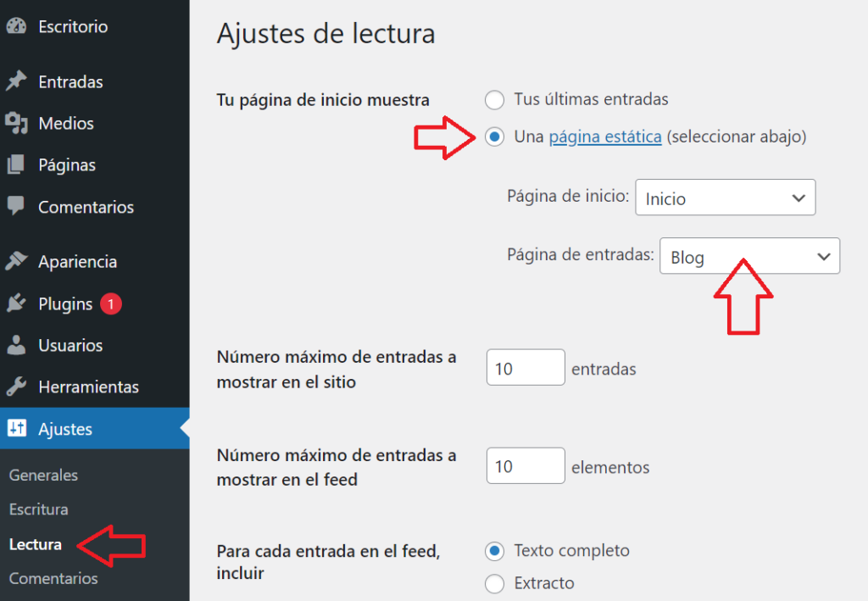Choose 'Texto completo' for feed entries
The image size is (868, 601).
click(x=494, y=551)
